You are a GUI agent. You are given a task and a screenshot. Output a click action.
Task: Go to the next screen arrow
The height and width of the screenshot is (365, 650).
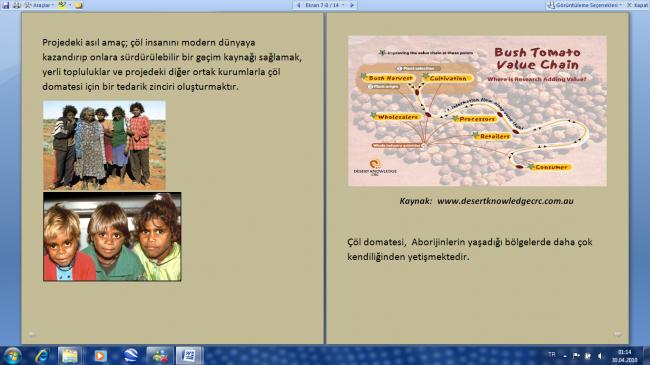352,5
